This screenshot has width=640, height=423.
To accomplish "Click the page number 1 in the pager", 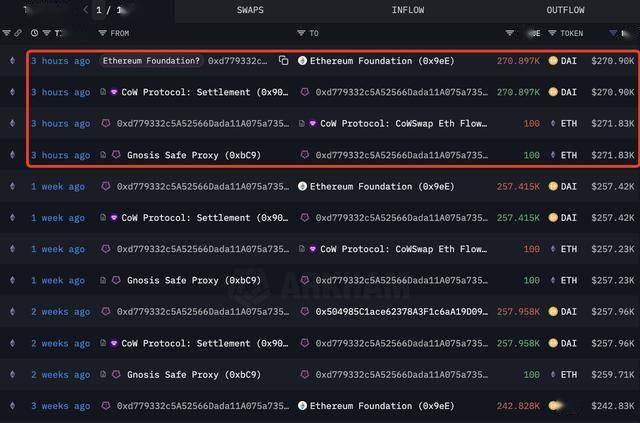I will pos(99,10).
